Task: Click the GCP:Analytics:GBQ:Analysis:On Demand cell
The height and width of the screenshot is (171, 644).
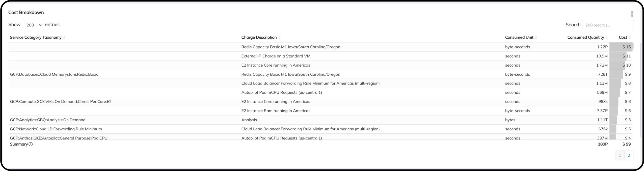Action: 48,120
